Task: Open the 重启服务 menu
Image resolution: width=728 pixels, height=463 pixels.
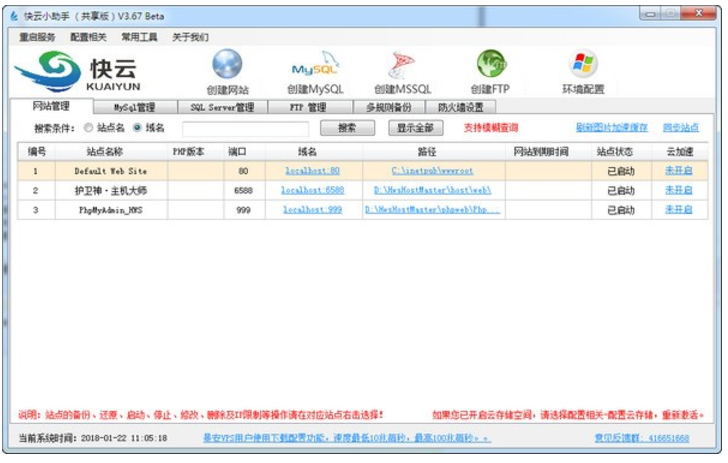Action: click(37, 37)
